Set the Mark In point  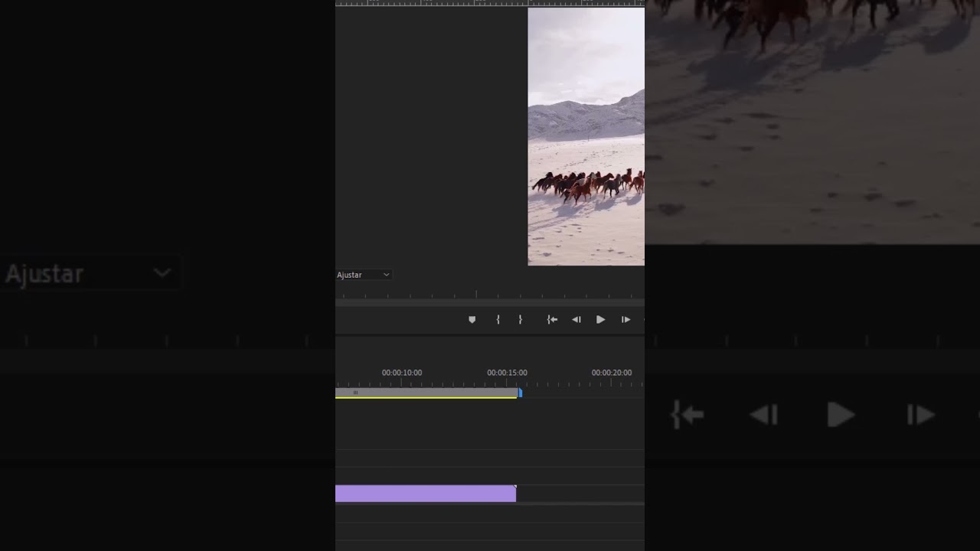tap(498, 320)
